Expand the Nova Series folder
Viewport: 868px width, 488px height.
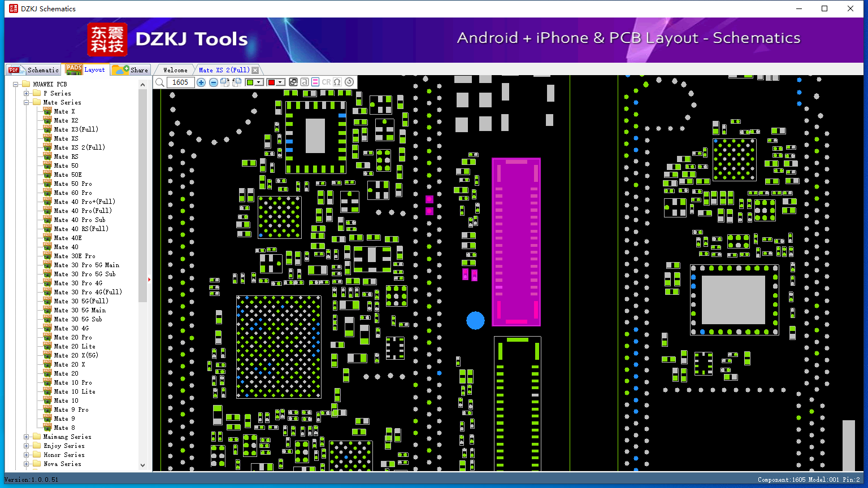(x=27, y=464)
